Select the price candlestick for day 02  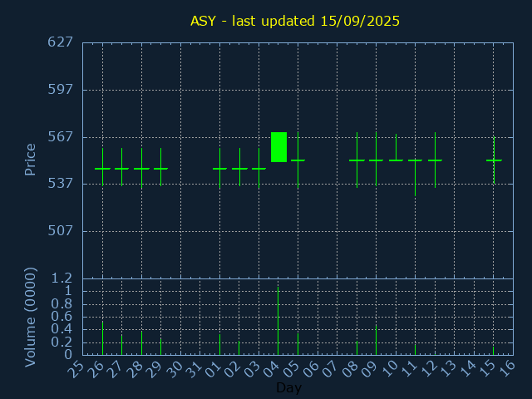point(239,167)
